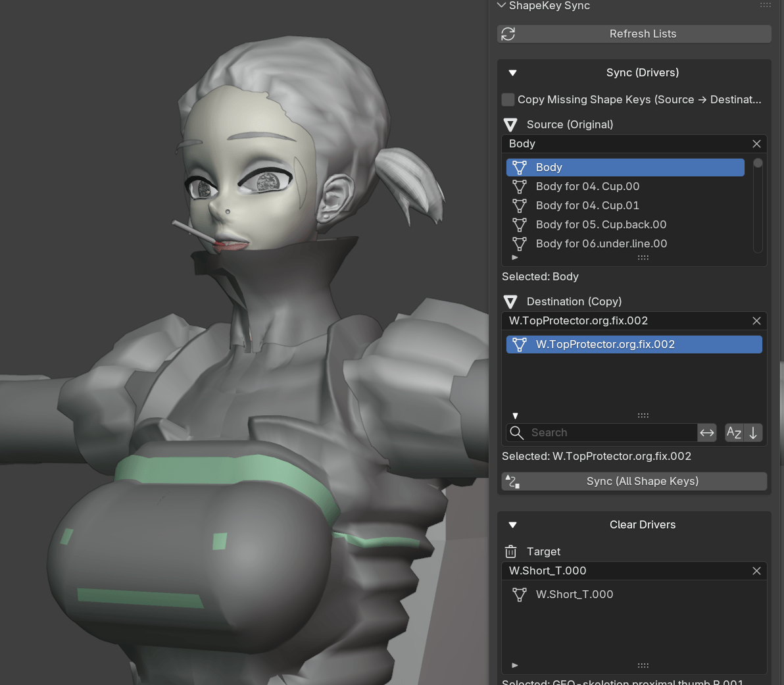
Task: Click the 'Selected: Body' status text
Action: tap(540, 277)
